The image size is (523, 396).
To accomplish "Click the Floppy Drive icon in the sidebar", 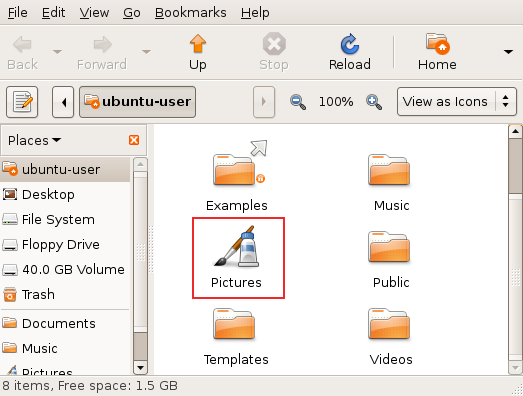I will [x=10, y=245].
